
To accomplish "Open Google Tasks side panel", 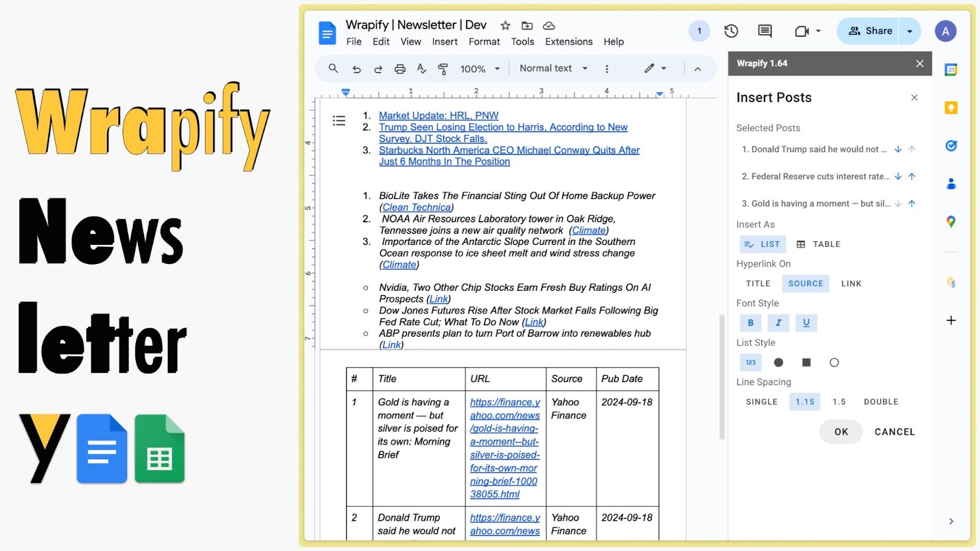I will click(x=951, y=146).
